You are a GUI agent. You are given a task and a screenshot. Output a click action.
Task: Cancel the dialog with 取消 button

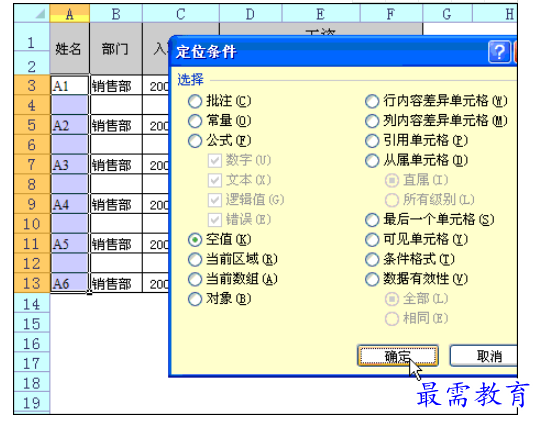pyautogui.click(x=483, y=356)
